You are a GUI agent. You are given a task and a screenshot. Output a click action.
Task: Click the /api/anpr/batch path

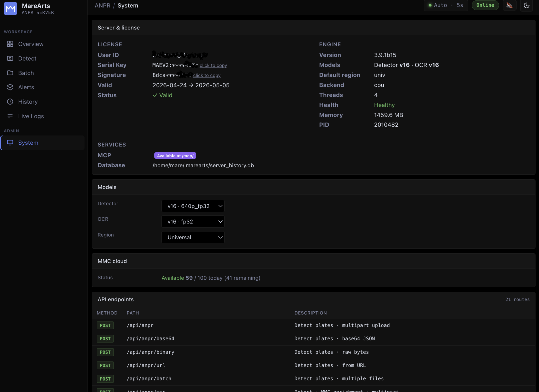(149, 378)
